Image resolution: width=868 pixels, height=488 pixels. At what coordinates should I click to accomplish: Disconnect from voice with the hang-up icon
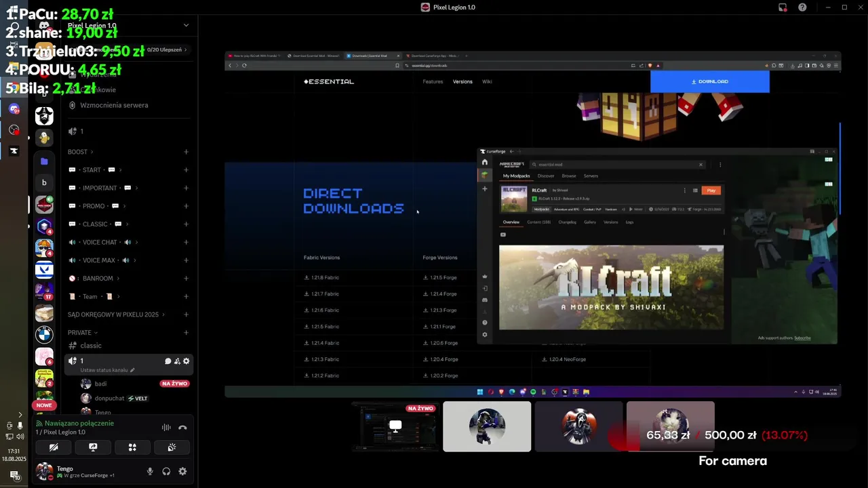coord(182,428)
